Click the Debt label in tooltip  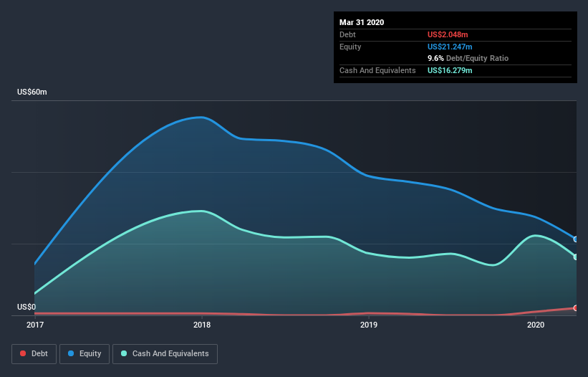point(347,34)
